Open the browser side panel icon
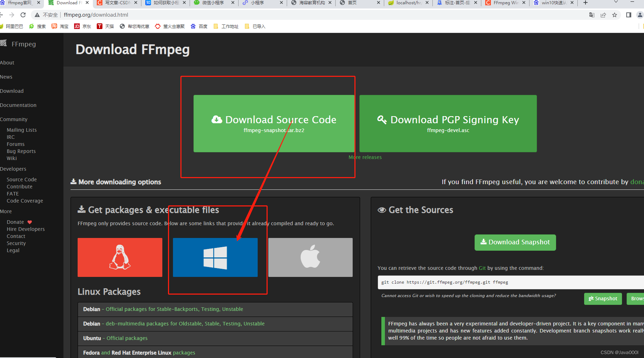This screenshot has width=644, height=358. (x=629, y=15)
